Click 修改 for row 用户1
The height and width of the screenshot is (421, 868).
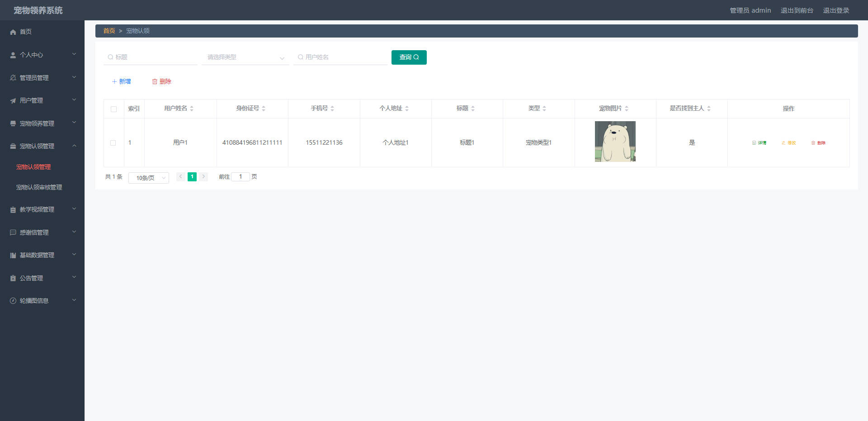(x=788, y=143)
